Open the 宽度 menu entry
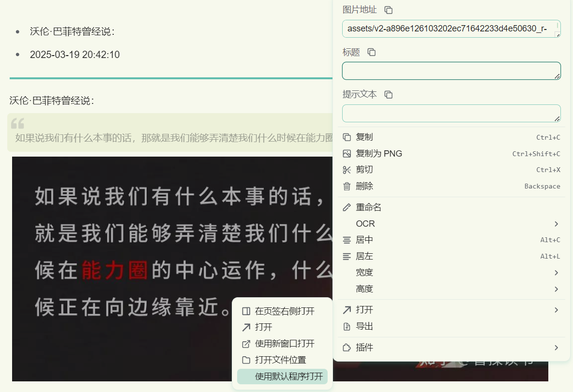Image resolution: width=573 pixels, height=392 pixels. pos(452,273)
